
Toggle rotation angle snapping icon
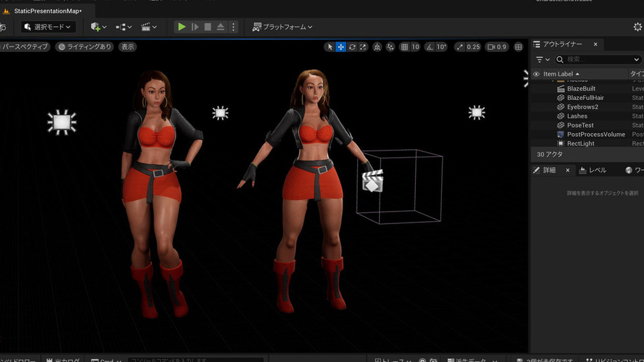(x=430, y=47)
